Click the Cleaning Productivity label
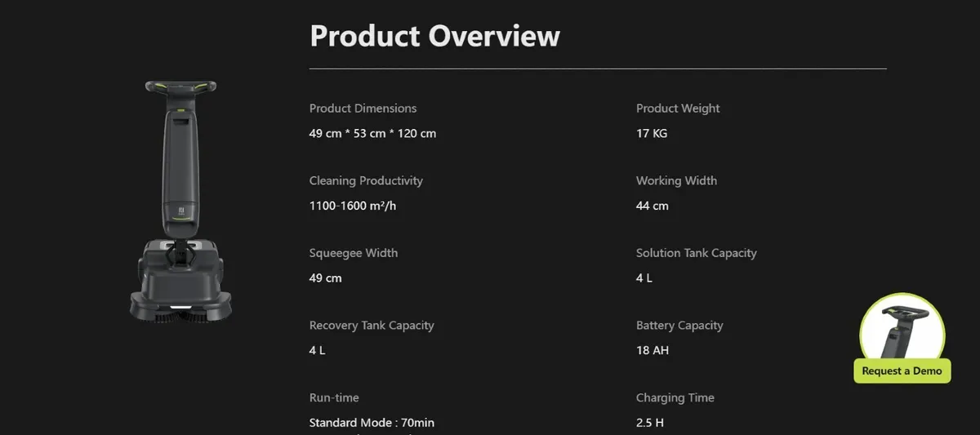The width and height of the screenshot is (980, 435). 366,180
